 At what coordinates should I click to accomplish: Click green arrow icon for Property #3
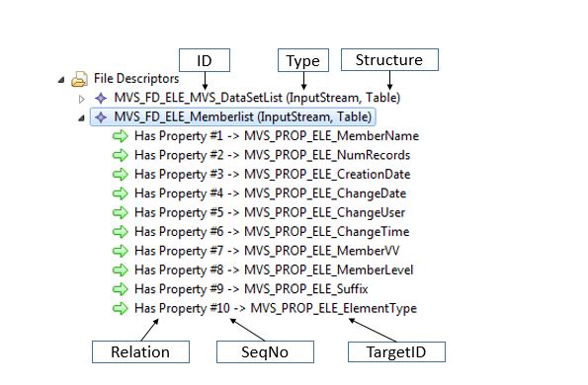coord(121,174)
